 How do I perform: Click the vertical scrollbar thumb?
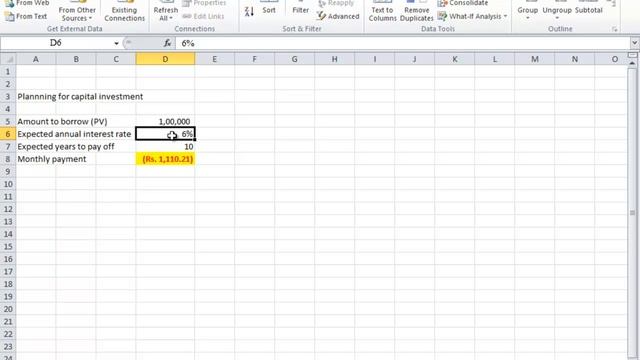[x=633, y=212]
